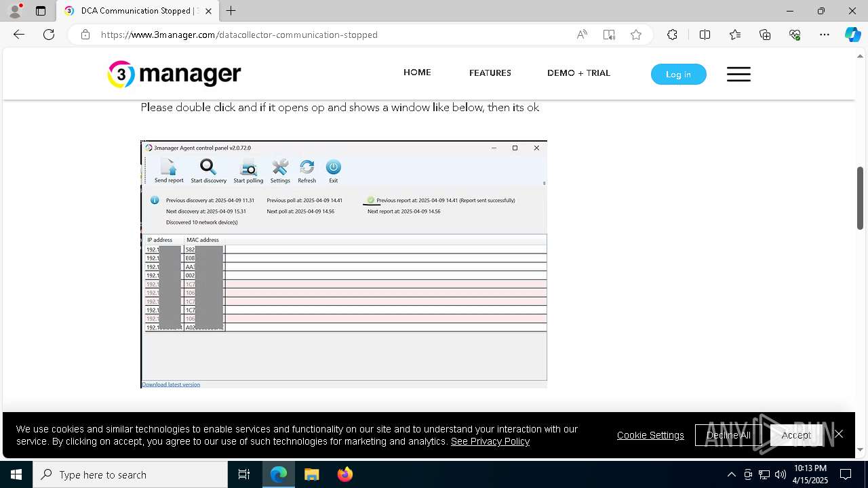This screenshot has height=488, width=868.
Task: Open Task View on the taskbar
Action: click(x=244, y=474)
